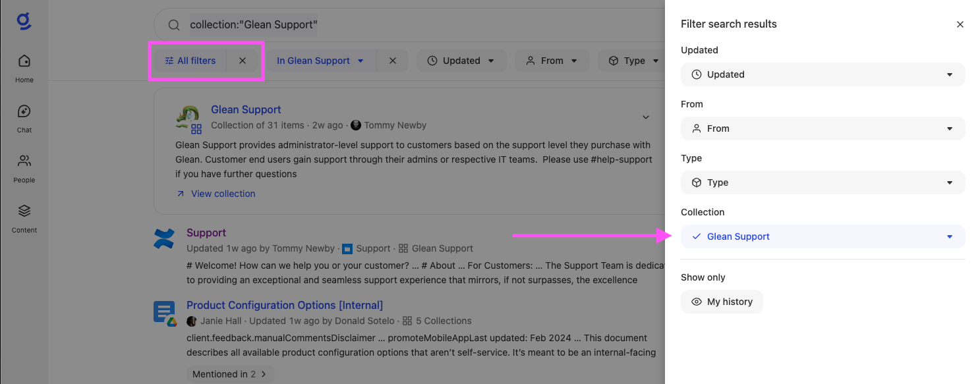Click the Support space label in result

point(366,248)
